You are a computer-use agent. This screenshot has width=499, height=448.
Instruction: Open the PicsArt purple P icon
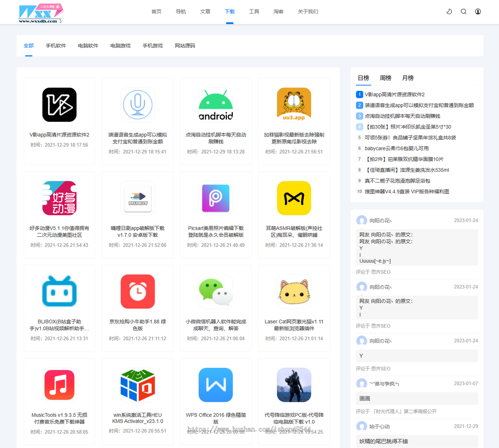coord(216,198)
